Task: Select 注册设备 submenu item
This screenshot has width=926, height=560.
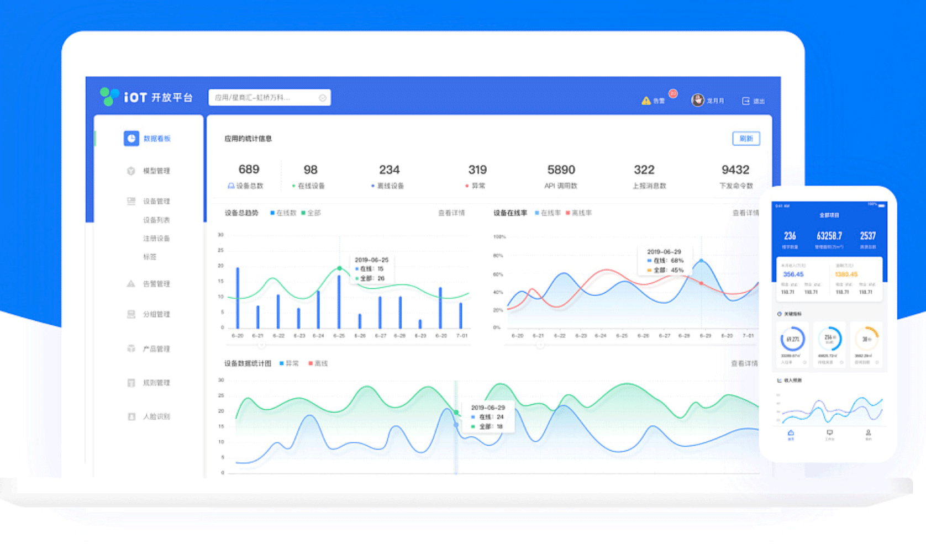Action: (x=156, y=239)
